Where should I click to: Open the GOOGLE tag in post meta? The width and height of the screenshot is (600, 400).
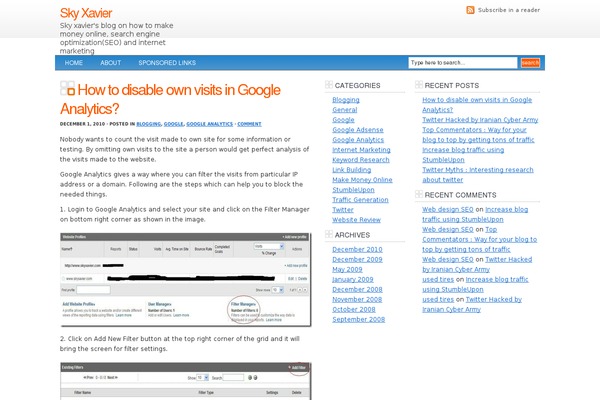(174, 124)
